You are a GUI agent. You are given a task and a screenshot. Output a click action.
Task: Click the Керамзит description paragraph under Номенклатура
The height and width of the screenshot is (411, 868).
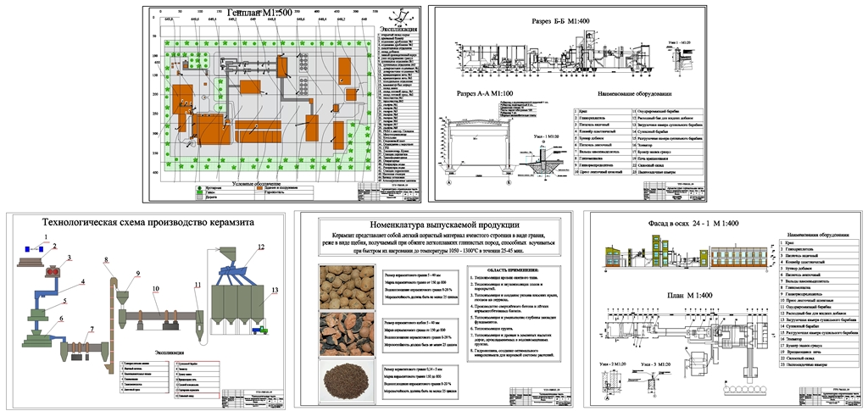[440, 242]
